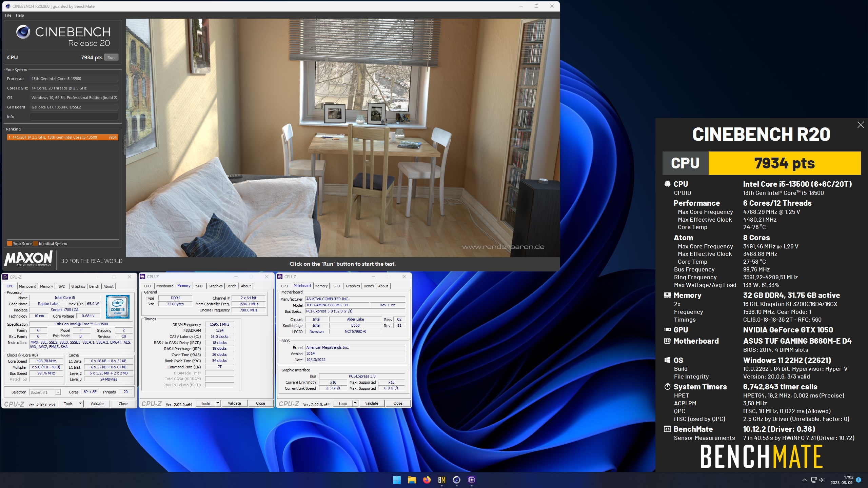This screenshot has height=488, width=868.
Task: Click Tools button in first CPU-Z window
Action: pyautogui.click(x=68, y=404)
